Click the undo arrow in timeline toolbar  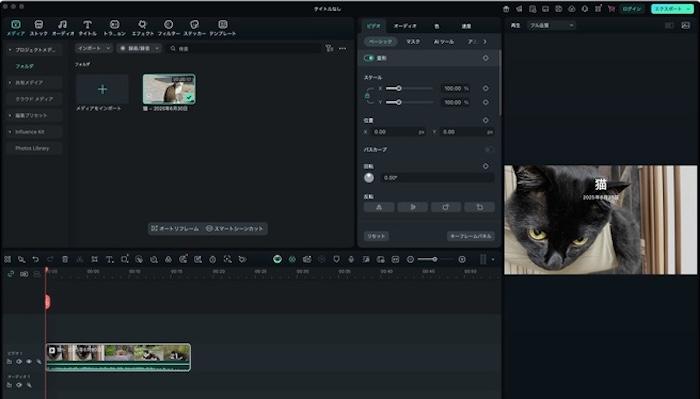pyautogui.click(x=36, y=259)
